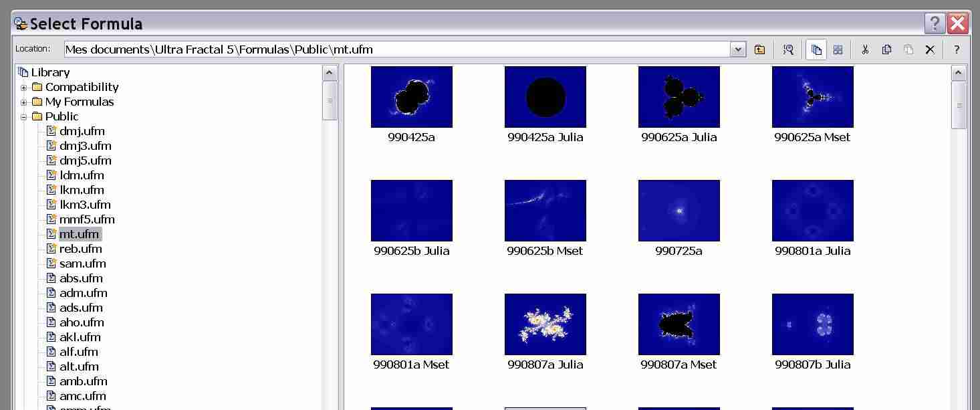Toggle the preview thumbnails view mode
Viewport: 980px width, 410px height.
pos(816,49)
